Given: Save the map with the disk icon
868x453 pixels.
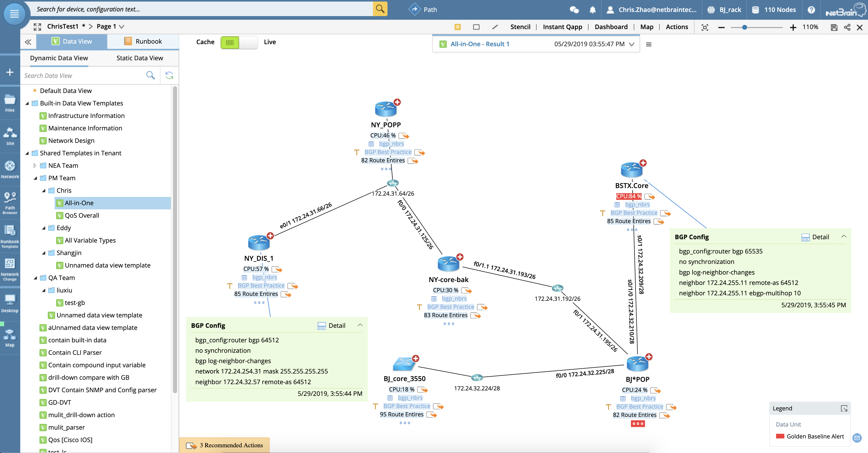Looking at the screenshot, I should click(834, 27).
